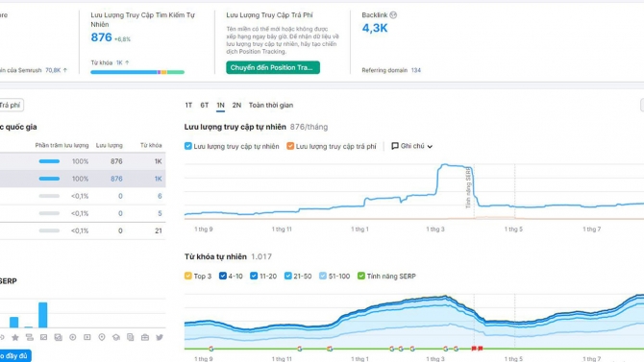The image size is (644, 362).
Task: Click the keyword count 5 cell
Action: (160, 213)
